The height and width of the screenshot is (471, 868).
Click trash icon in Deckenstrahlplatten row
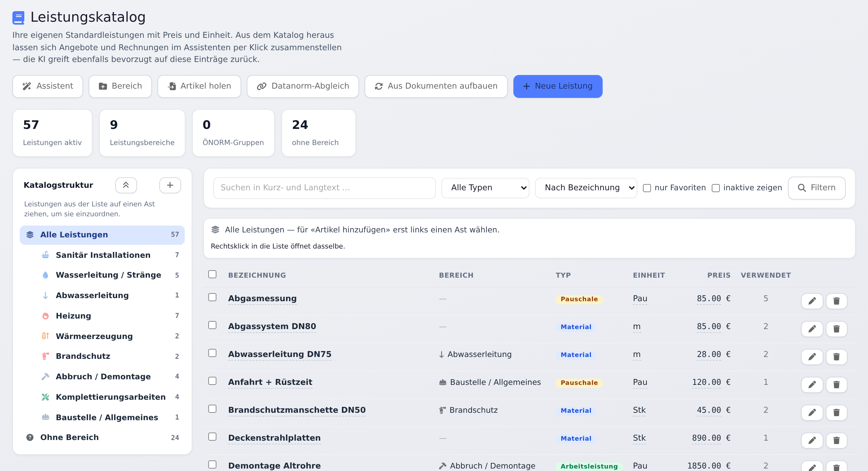(x=836, y=440)
